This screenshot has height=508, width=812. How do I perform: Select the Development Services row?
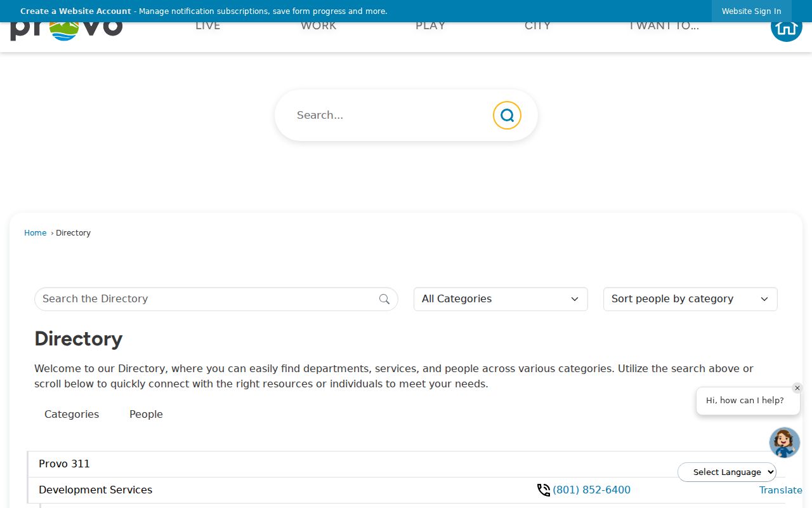(x=406, y=490)
